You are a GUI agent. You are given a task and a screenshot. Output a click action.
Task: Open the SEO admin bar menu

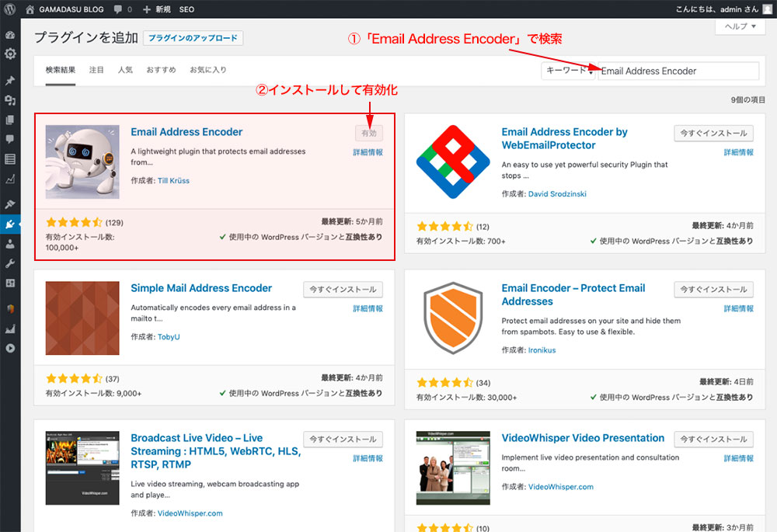[x=186, y=9]
